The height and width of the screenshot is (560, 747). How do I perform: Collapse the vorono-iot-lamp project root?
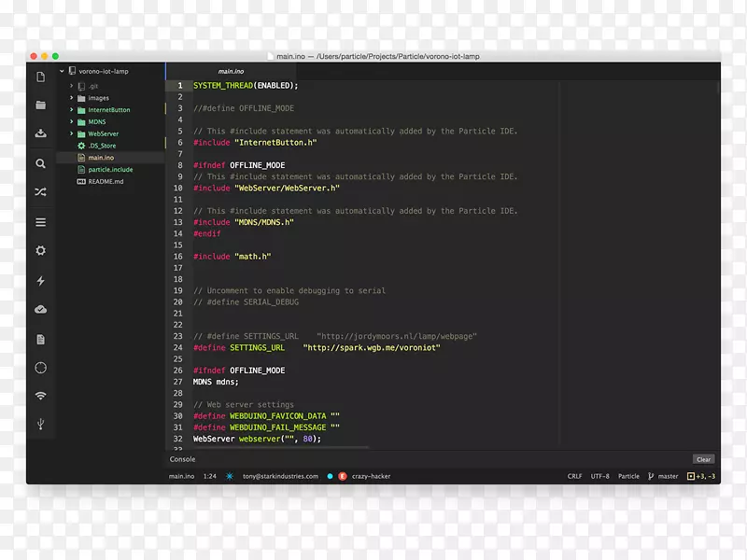[62, 72]
